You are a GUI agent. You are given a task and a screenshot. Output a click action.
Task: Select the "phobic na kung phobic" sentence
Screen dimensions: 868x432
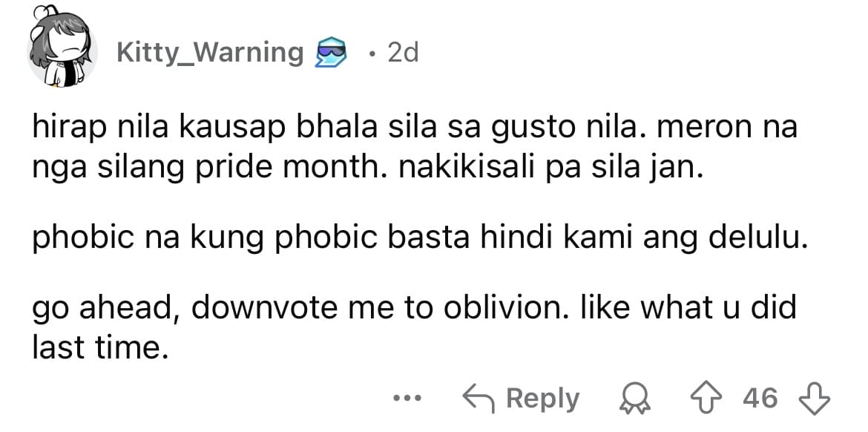pyautogui.click(x=417, y=238)
